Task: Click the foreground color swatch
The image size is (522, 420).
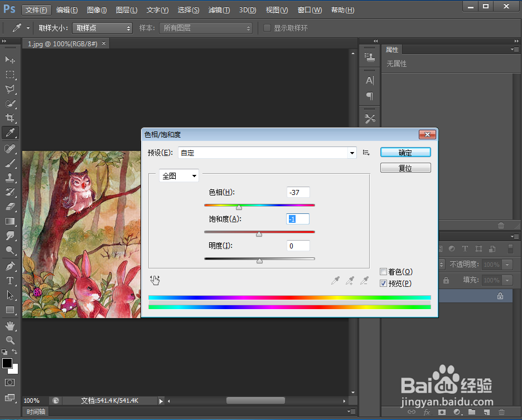Action: pyautogui.click(x=7, y=363)
